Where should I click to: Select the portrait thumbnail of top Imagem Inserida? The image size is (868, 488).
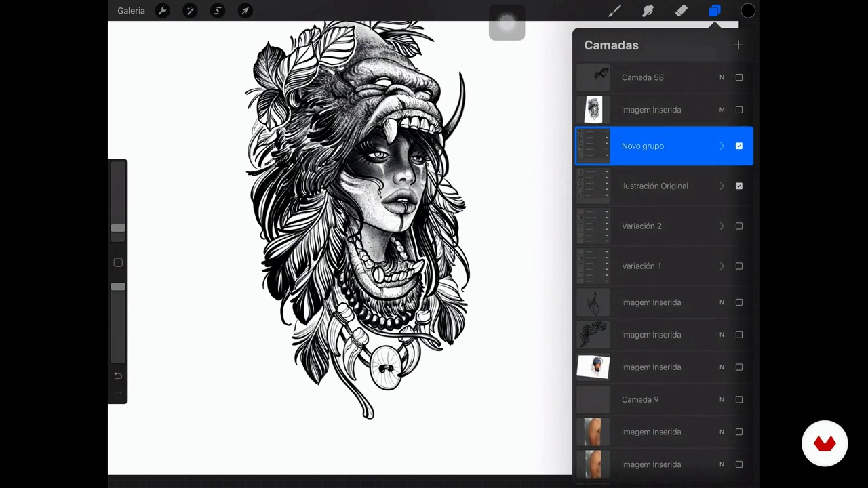coord(593,110)
